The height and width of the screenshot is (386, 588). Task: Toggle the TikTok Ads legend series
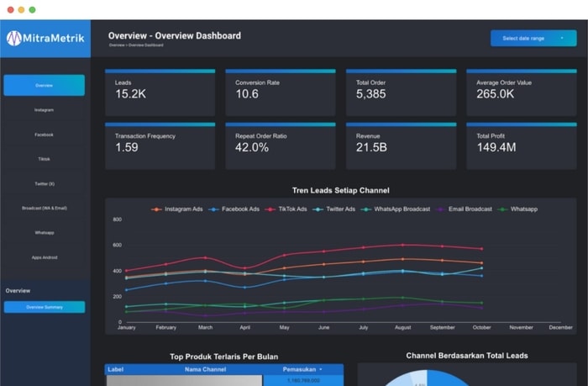point(286,209)
